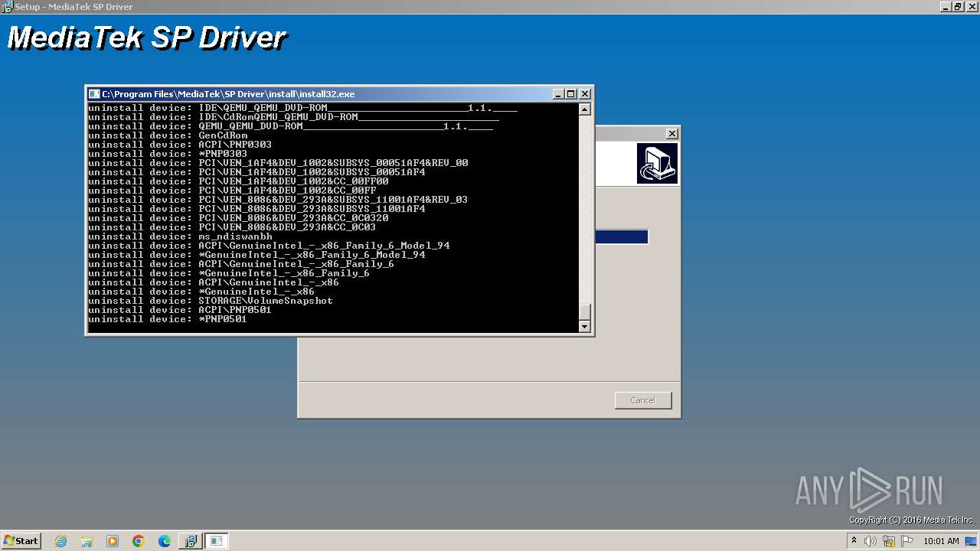Viewport: 980px width, 551px height.
Task: Minimize the install32.exe console window
Action: [557, 94]
